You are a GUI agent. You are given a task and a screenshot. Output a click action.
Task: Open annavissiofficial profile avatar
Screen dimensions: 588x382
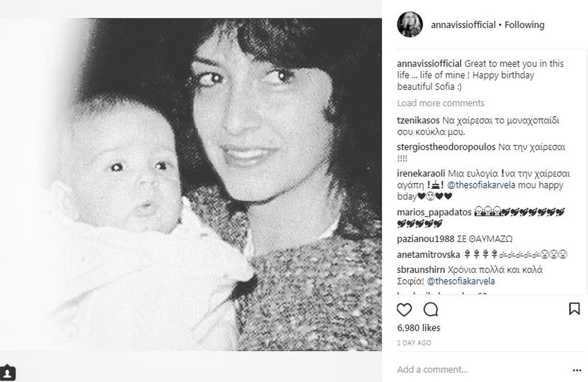(410, 25)
